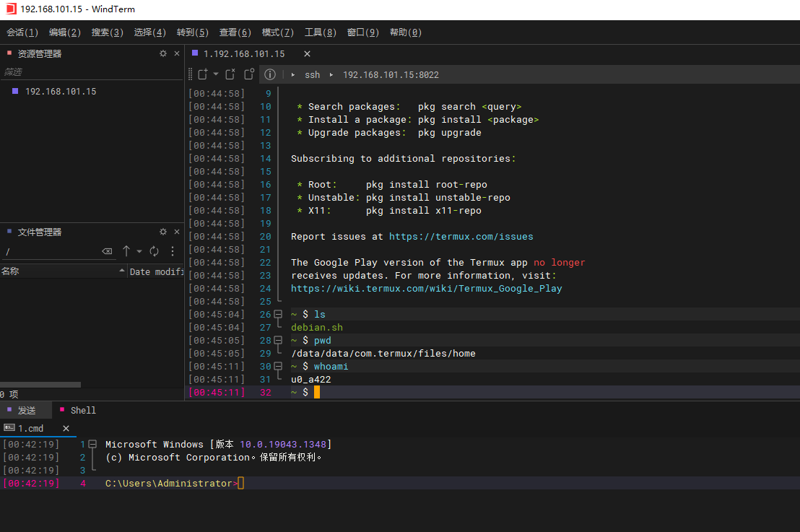Close the 1.192.168.101.15 session tab

tap(307, 53)
